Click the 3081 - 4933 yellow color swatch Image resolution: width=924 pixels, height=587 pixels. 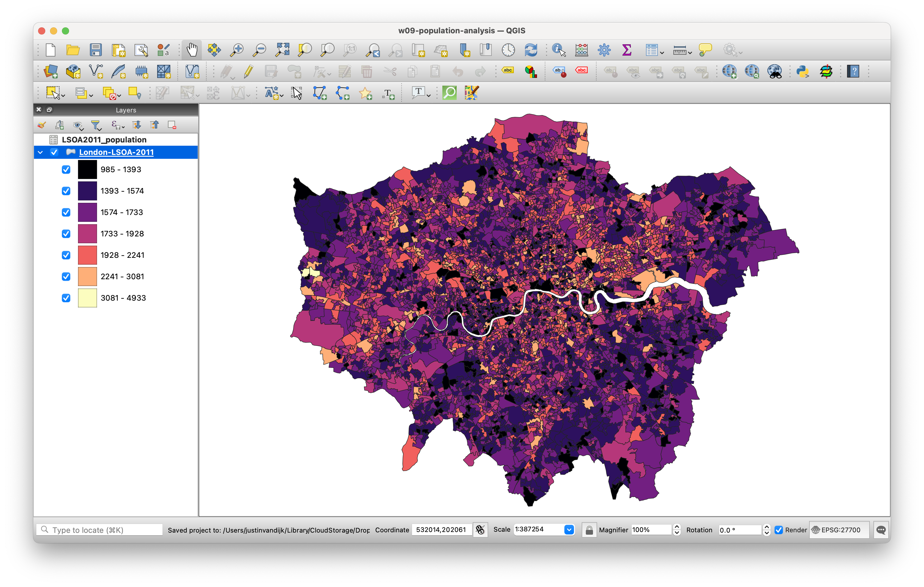pyautogui.click(x=88, y=298)
